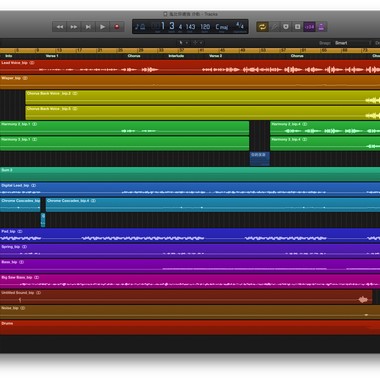Click the Go to Beginning transport button

(x=88, y=27)
